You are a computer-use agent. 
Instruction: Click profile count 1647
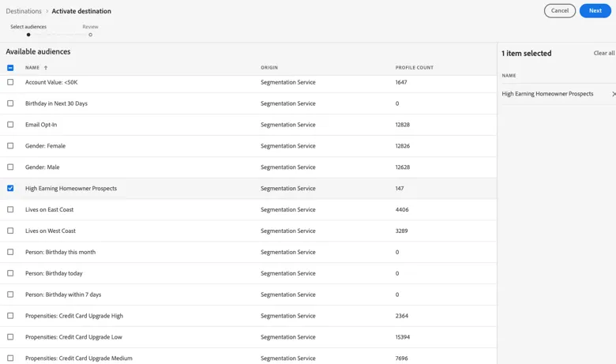401,82
